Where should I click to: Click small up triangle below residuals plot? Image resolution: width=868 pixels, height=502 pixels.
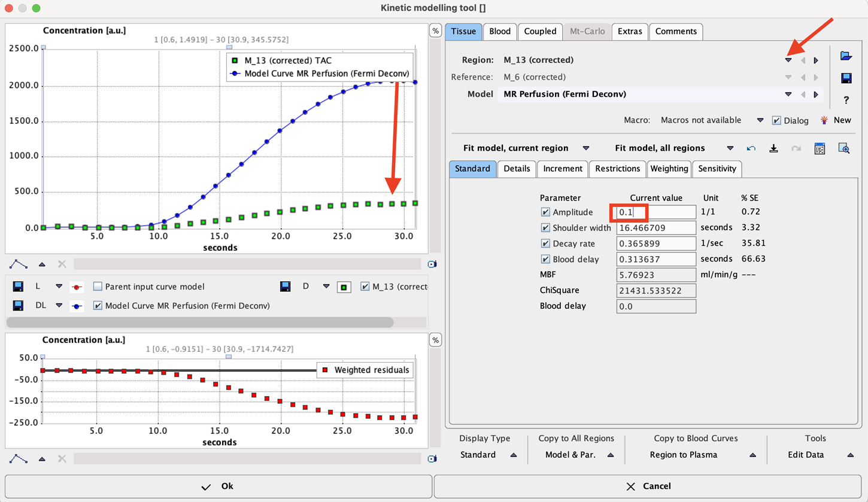point(42,459)
